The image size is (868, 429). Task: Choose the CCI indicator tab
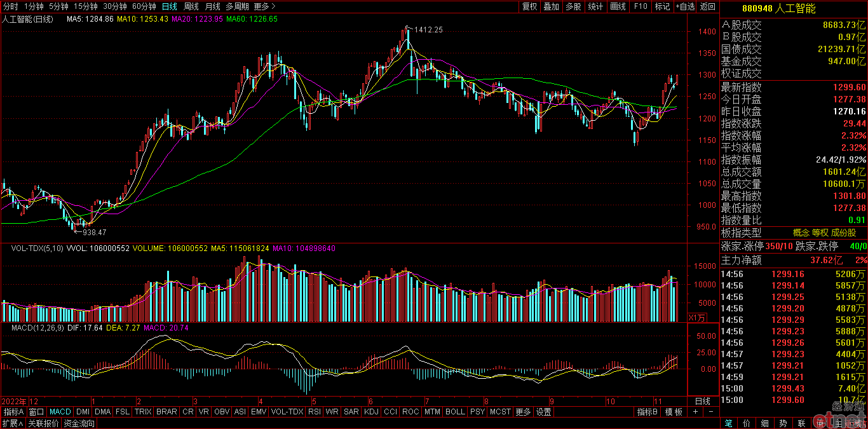coord(390,412)
